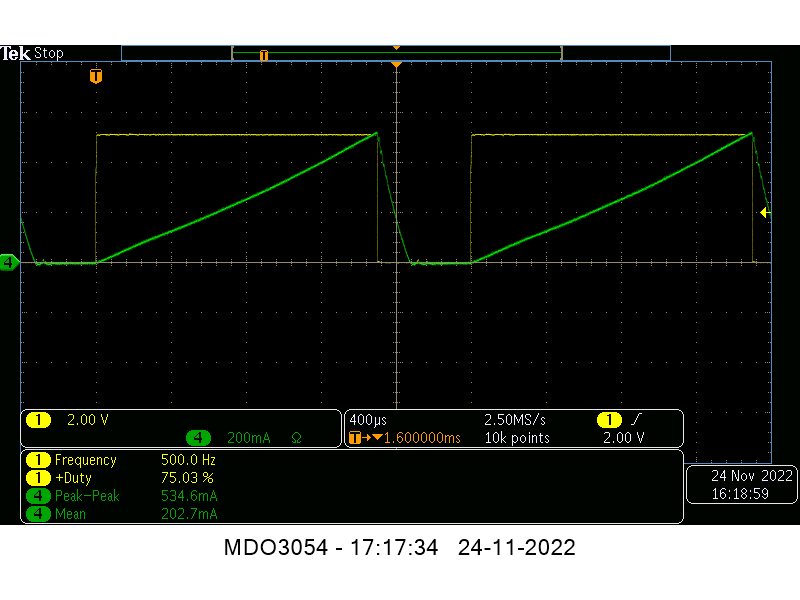Click the green channel 4 ground marker

pyautogui.click(x=9, y=262)
